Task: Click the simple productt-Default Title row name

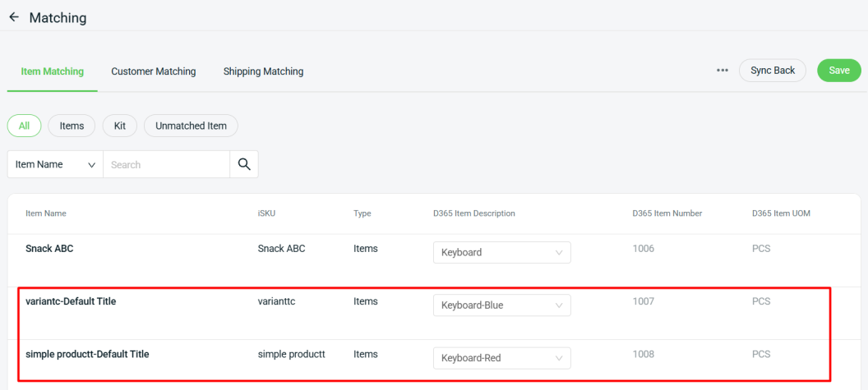Action: [87, 354]
